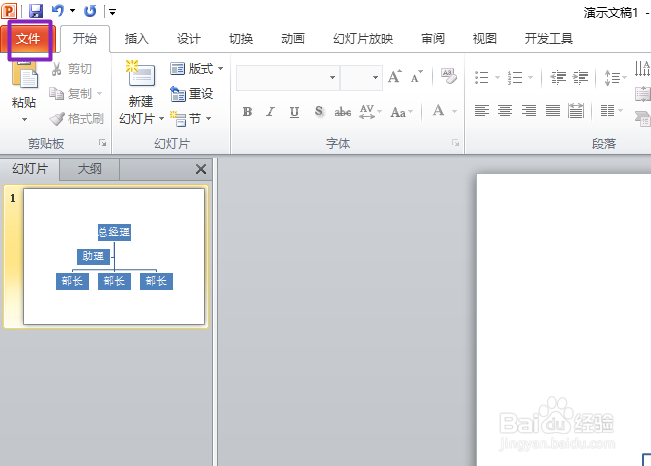Image resolution: width=651 pixels, height=466 pixels.
Task: Switch to the 视图 tab
Action: pyautogui.click(x=485, y=39)
